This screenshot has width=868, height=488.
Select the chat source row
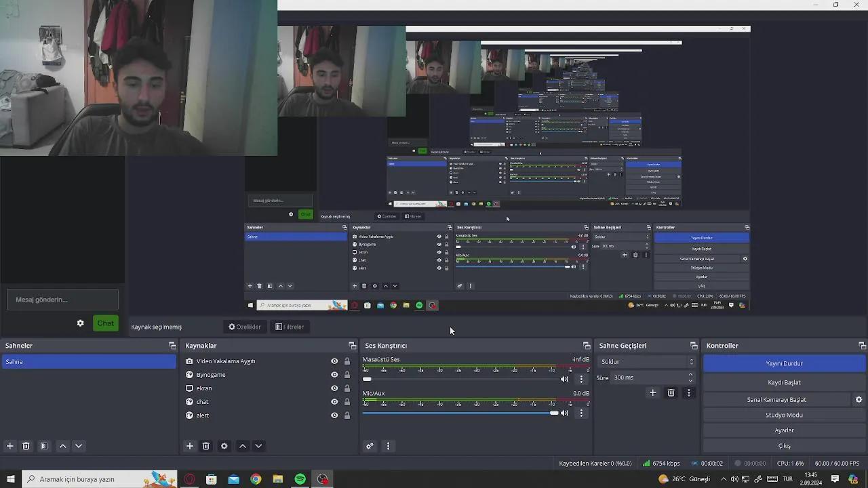click(x=269, y=402)
